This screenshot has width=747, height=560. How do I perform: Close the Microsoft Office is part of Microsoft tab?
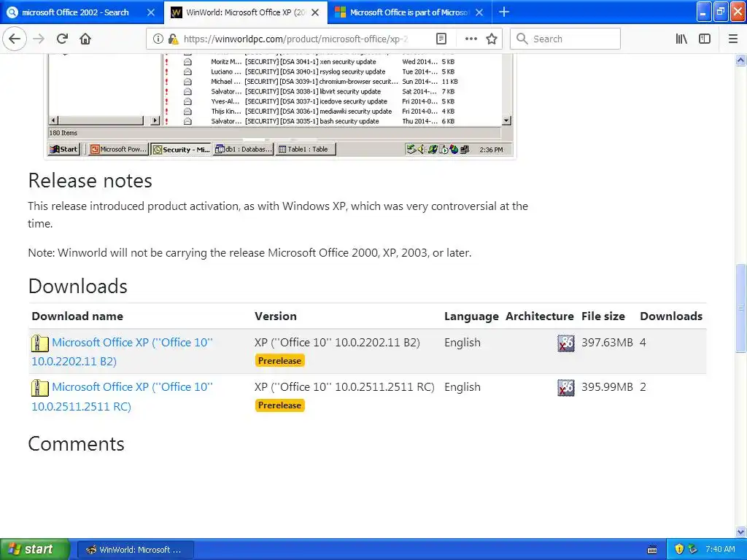point(479,12)
